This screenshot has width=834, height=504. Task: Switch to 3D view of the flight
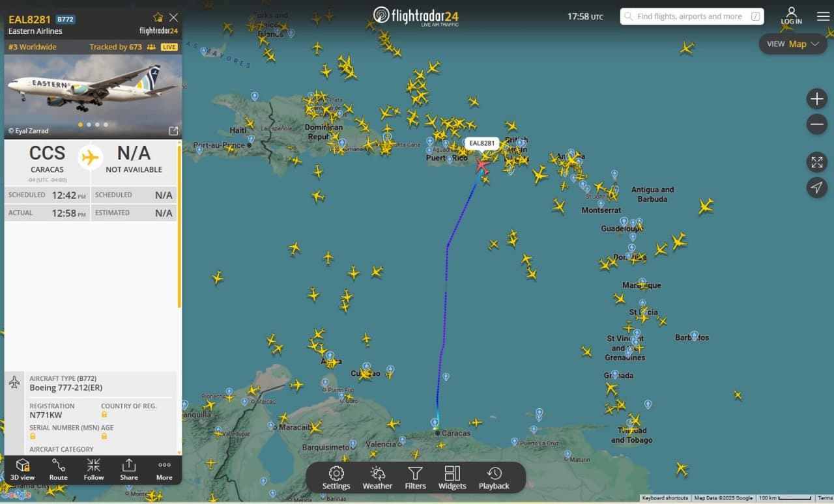pyautogui.click(x=23, y=470)
